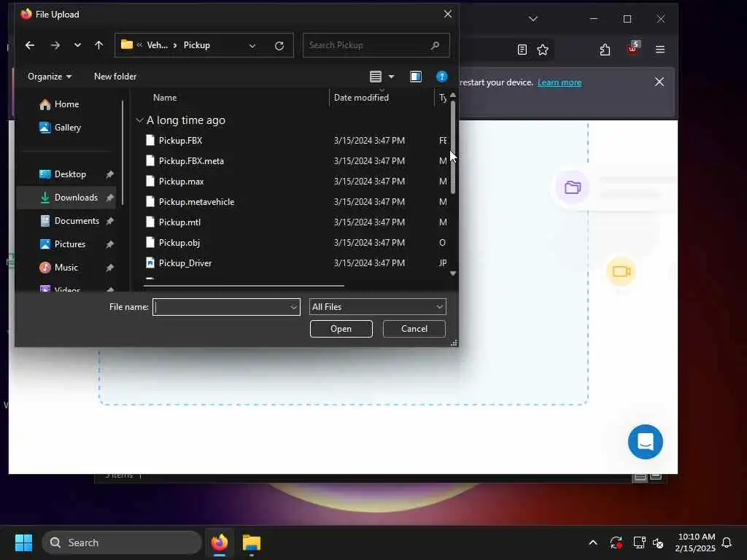
Task: Click the horizontal scrollbar under file list
Action: 244,286
